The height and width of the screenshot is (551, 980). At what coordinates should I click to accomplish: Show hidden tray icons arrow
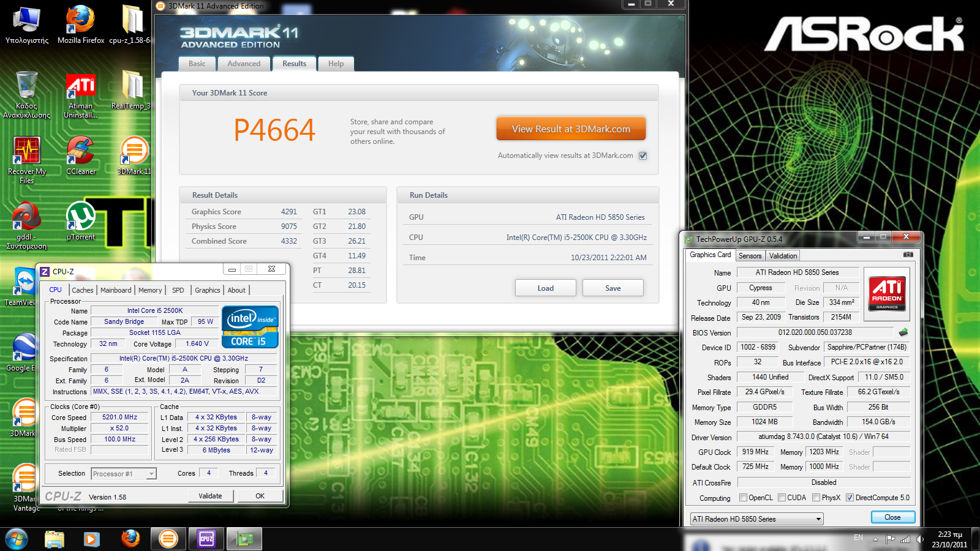point(875,539)
